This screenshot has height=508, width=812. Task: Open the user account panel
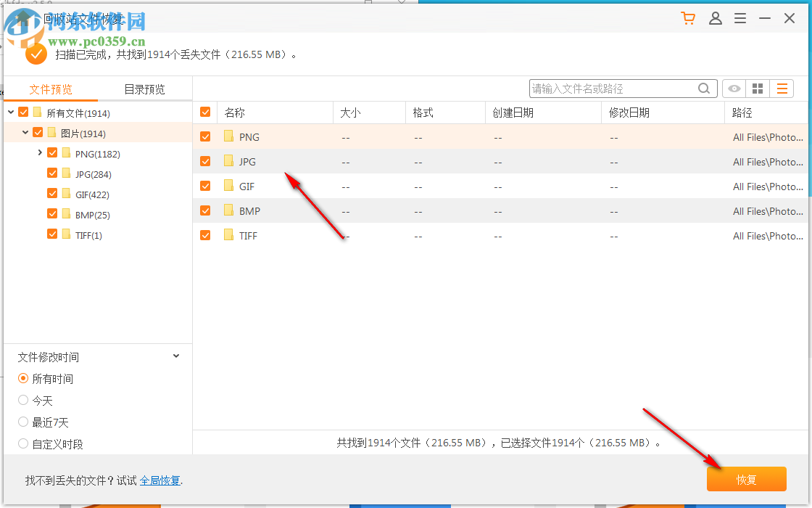tap(716, 18)
